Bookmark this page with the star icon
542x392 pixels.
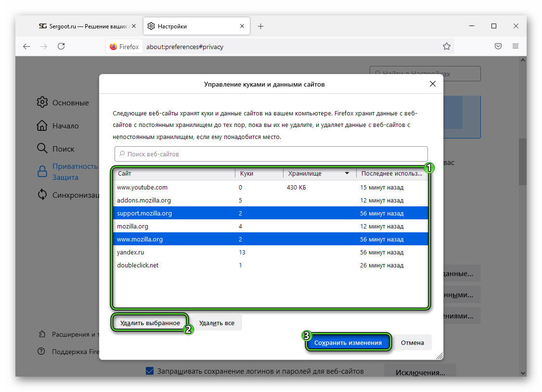pos(446,47)
